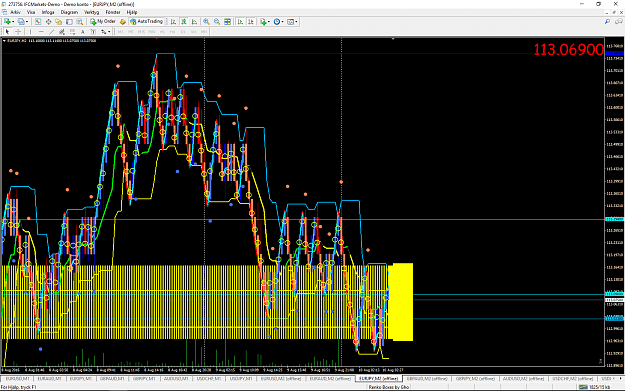Click the tile windows grid icon

(x=227, y=22)
